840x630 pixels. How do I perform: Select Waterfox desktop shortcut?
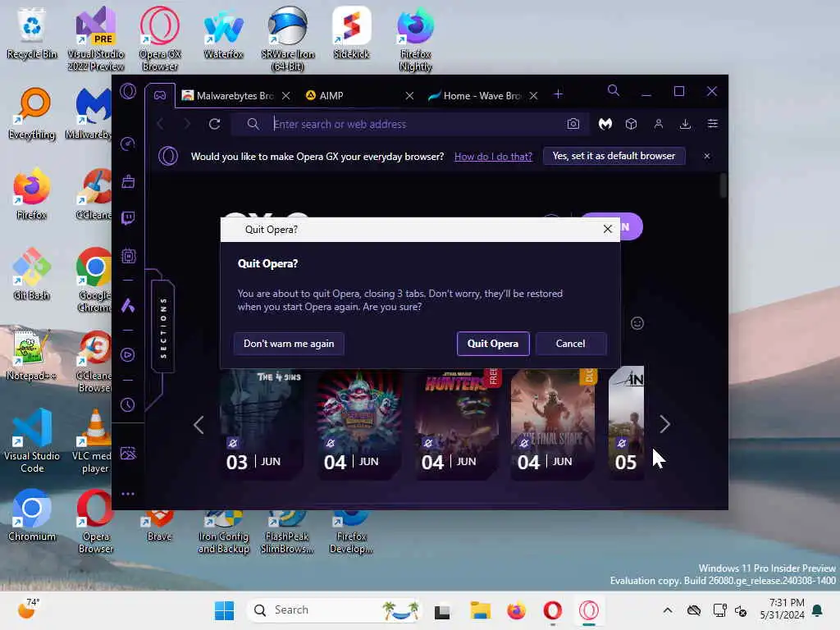[x=223, y=33]
